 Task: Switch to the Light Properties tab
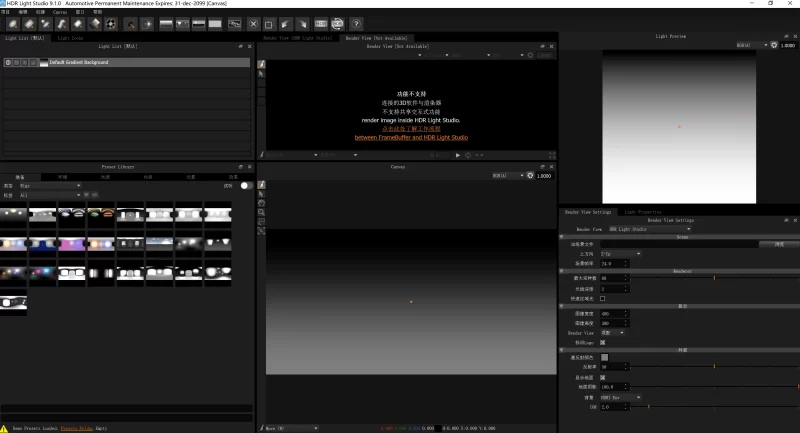pyautogui.click(x=643, y=212)
